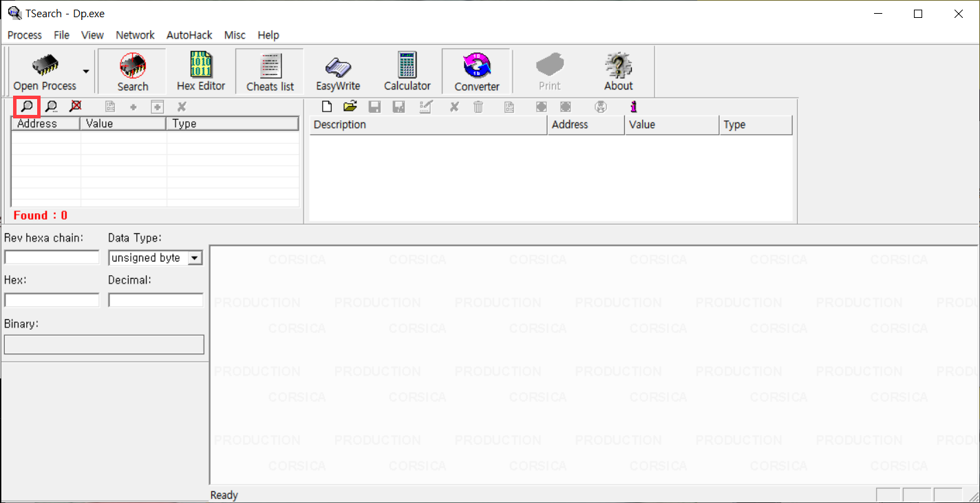The height and width of the screenshot is (503, 980).
Task: Sort search results by Address column header
Action: point(46,124)
